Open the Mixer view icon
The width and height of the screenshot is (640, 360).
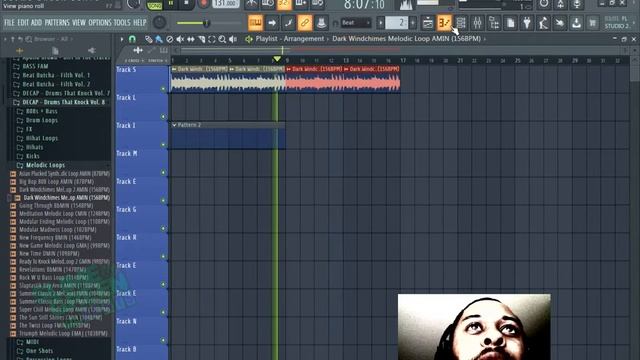[x=477, y=23]
